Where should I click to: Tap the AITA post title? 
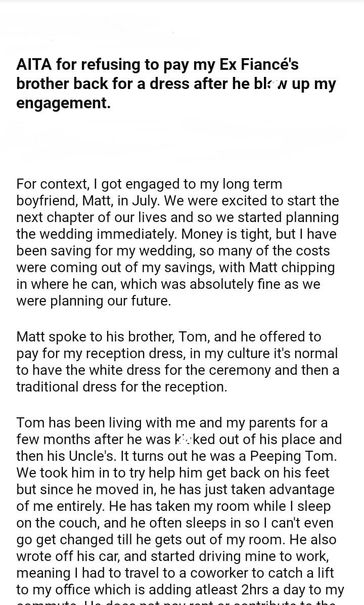click(x=176, y=83)
